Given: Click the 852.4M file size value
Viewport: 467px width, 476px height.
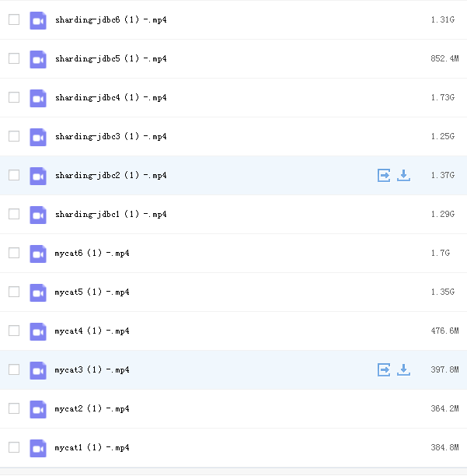Looking at the screenshot, I should pos(445,58).
